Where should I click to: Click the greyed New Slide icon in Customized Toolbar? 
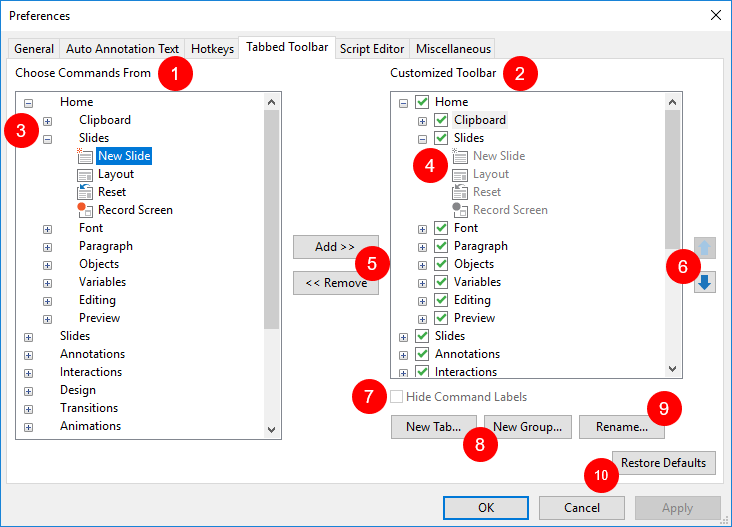point(460,156)
